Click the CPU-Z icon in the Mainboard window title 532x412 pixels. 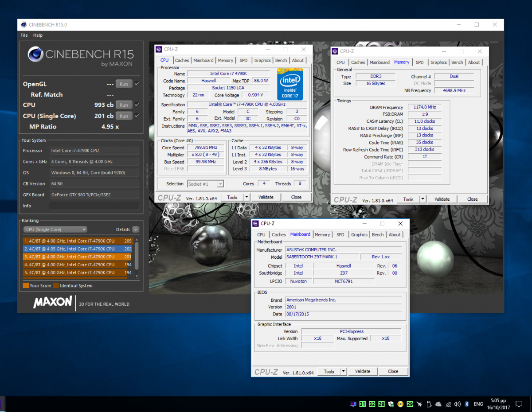click(256, 224)
